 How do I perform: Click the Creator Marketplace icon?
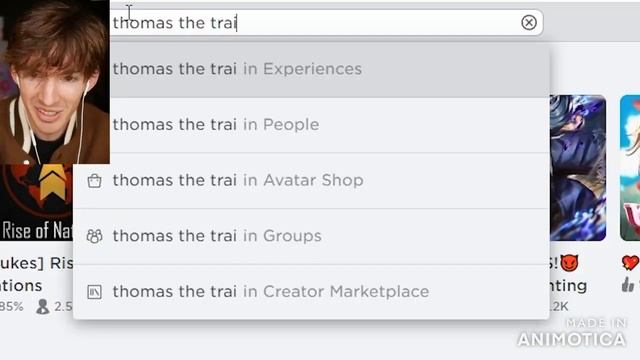[x=94, y=292]
